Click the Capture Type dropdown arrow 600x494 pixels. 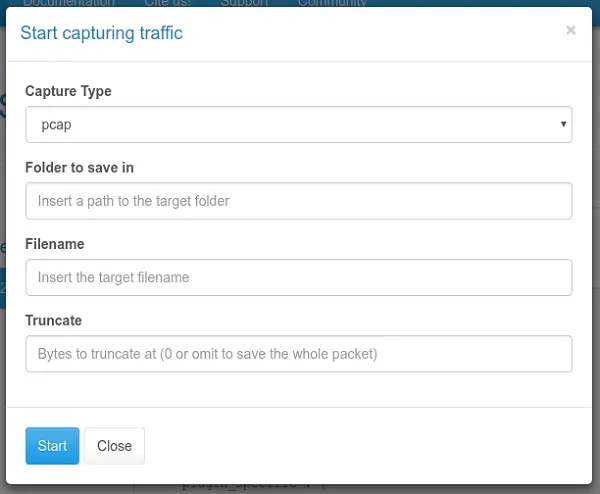pos(564,125)
